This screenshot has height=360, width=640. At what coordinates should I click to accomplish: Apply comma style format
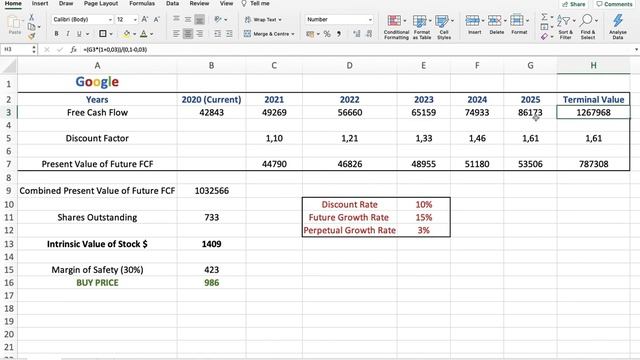(x=339, y=34)
